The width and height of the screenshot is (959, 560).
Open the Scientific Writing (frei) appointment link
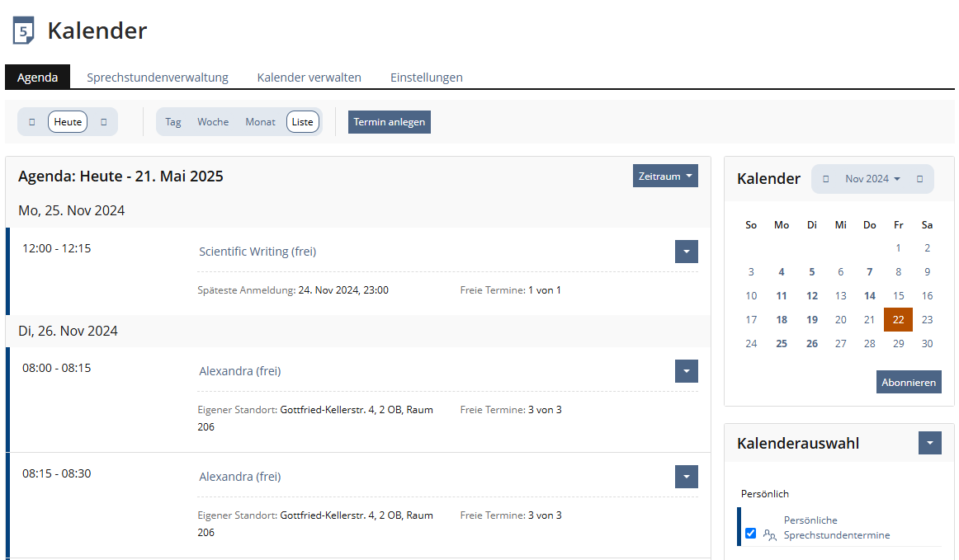click(257, 252)
